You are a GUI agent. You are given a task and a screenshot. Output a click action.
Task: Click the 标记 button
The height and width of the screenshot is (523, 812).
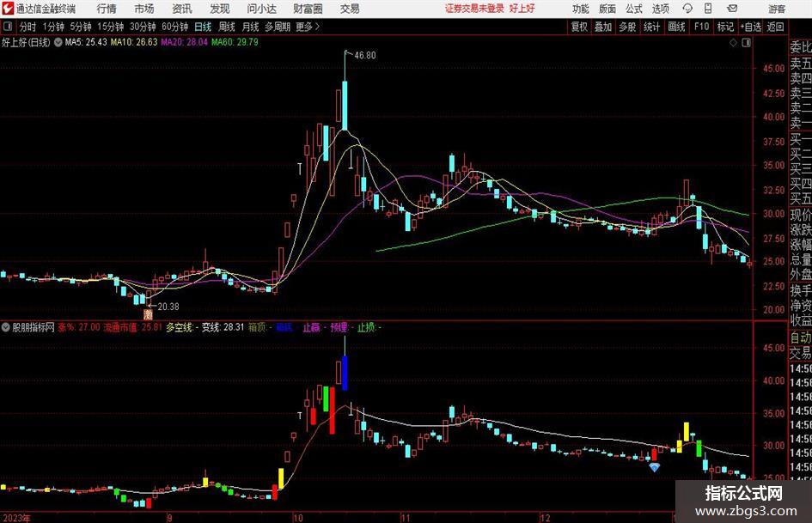click(x=725, y=27)
